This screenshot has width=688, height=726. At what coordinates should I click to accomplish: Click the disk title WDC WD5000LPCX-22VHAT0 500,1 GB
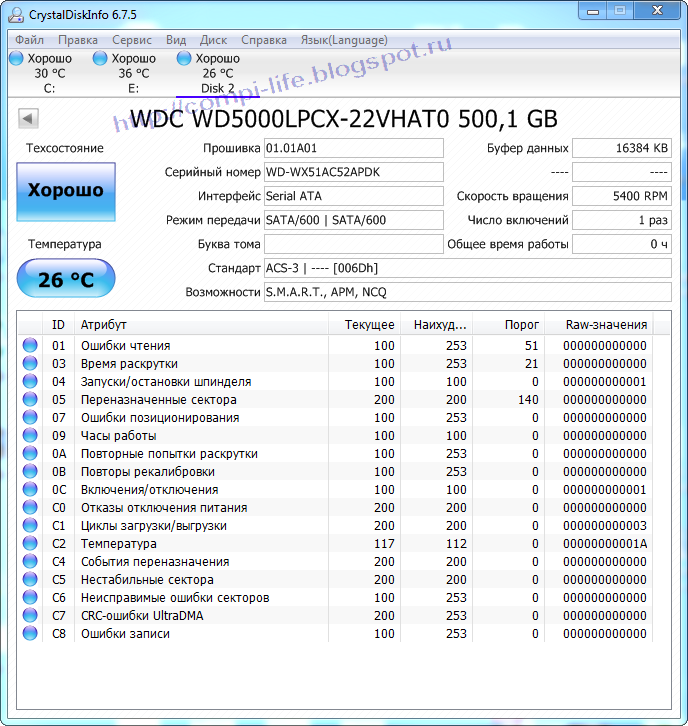coord(344,119)
